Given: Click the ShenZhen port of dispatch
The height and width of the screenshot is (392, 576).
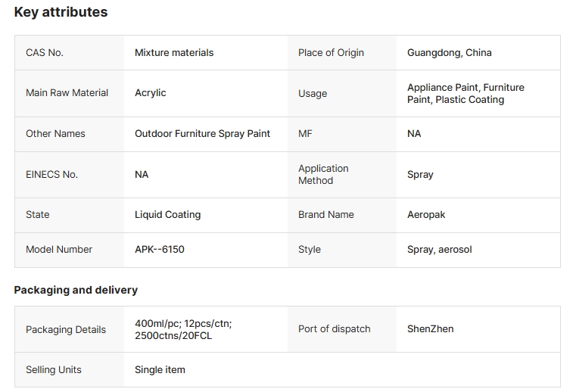Looking at the screenshot, I should 430,328.
